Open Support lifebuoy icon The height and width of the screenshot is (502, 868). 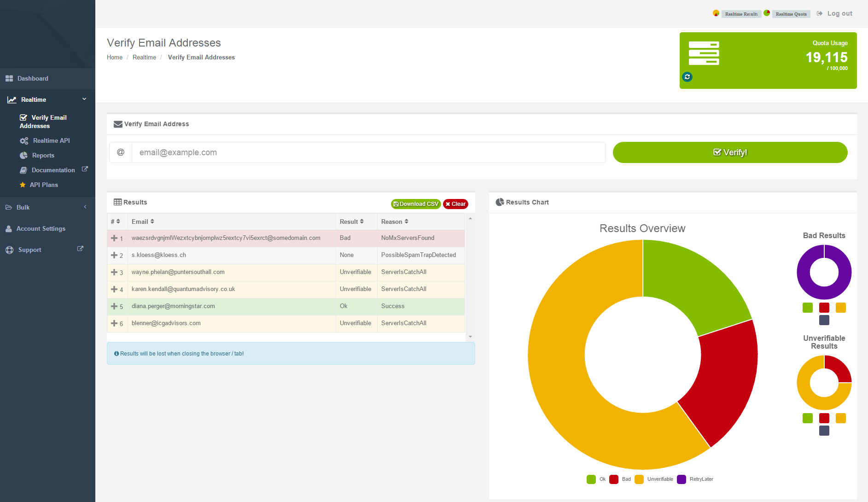click(x=9, y=250)
